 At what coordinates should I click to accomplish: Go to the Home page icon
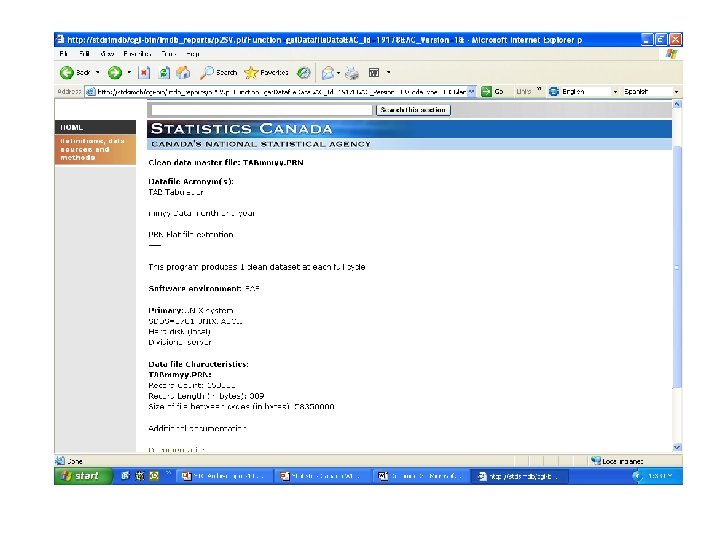pyautogui.click(x=183, y=73)
